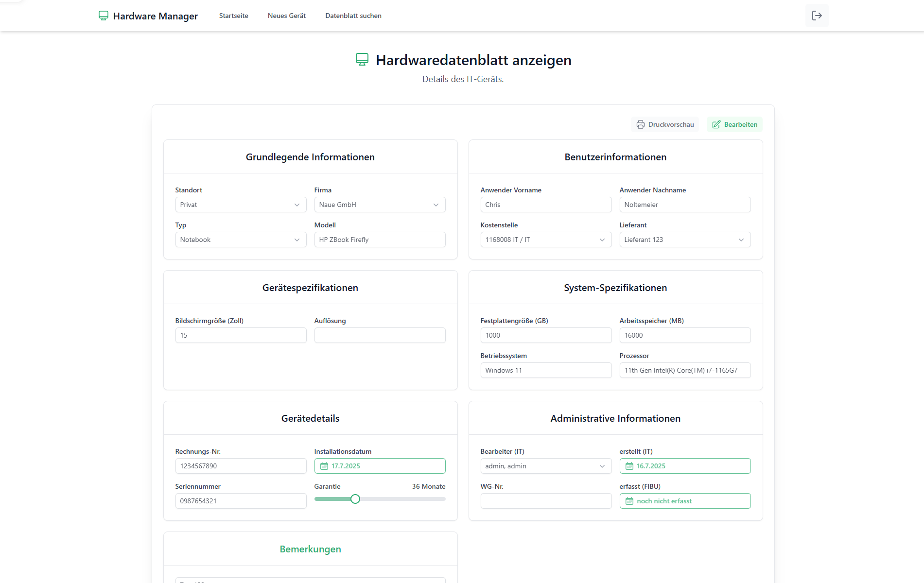Open Datenblatt suchen navigation item
The height and width of the screenshot is (583, 924).
point(353,16)
